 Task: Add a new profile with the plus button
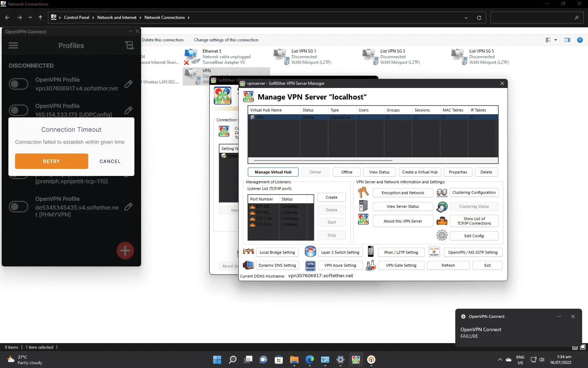pos(125,251)
